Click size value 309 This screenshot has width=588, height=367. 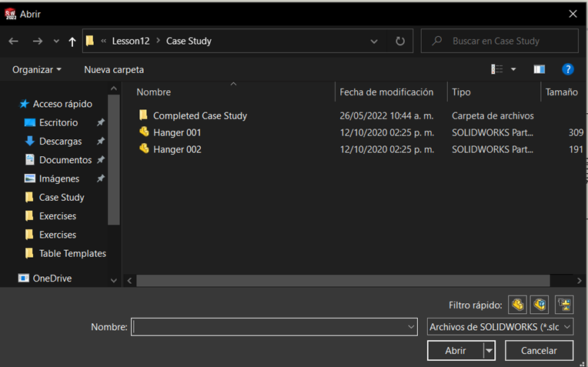[576, 132]
